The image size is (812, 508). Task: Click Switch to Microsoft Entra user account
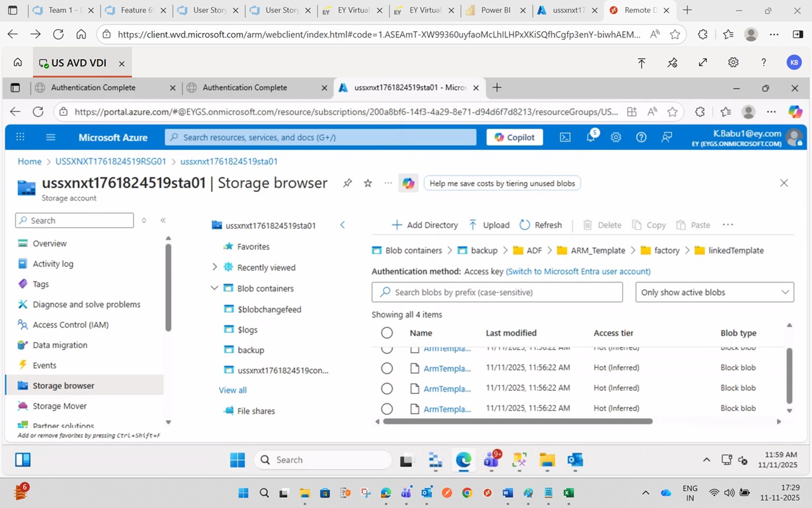pyautogui.click(x=578, y=271)
